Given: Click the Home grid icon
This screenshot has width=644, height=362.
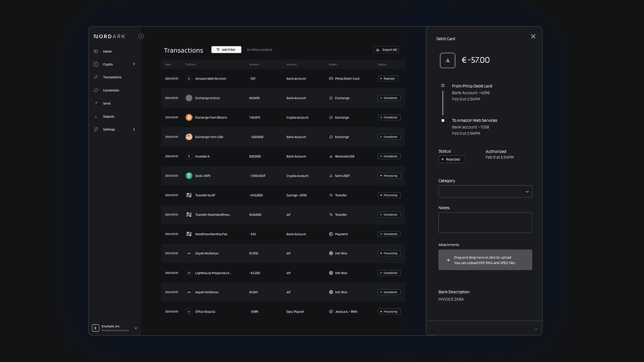Looking at the screenshot, I should [96, 51].
